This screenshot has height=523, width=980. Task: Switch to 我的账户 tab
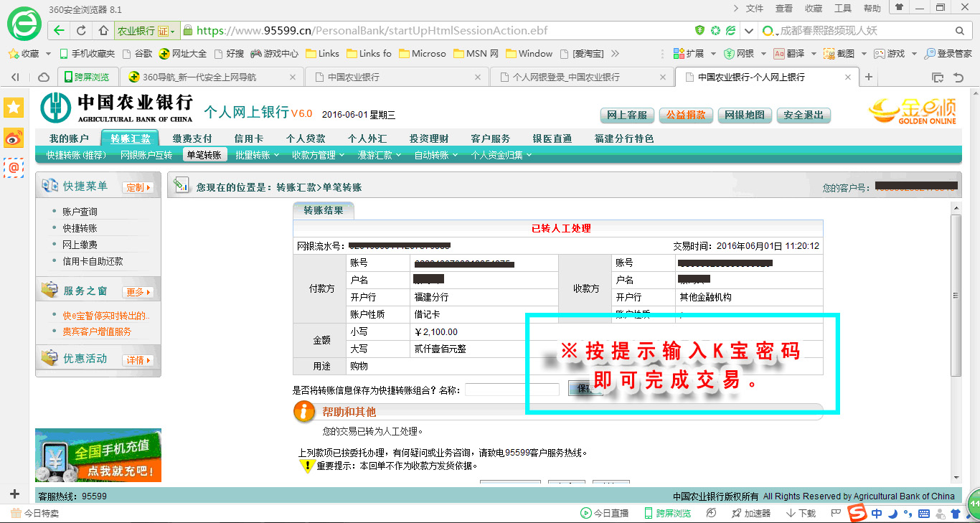tap(69, 138)
